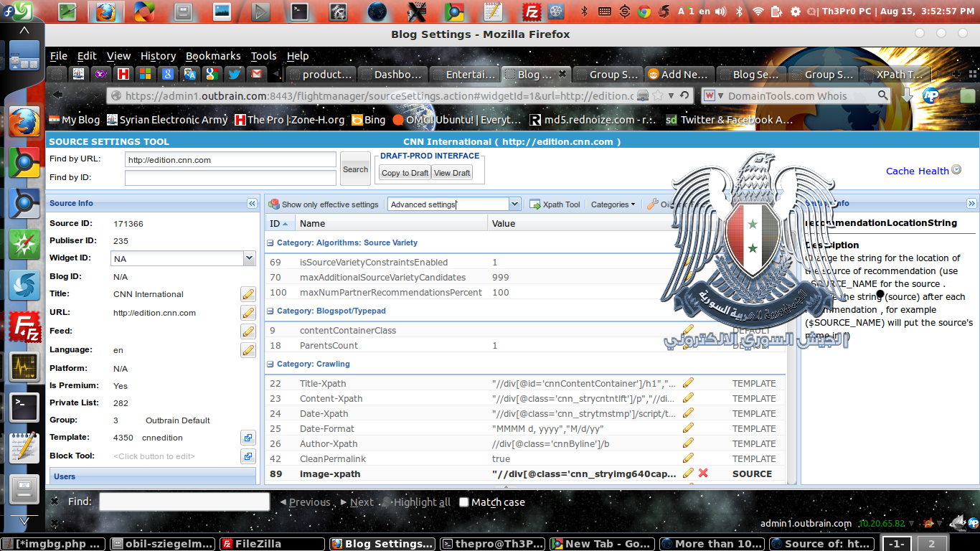Edit the Date-Xpath setting with its pencil
Screen dimensions: 980x551
(x=688, y=413)
